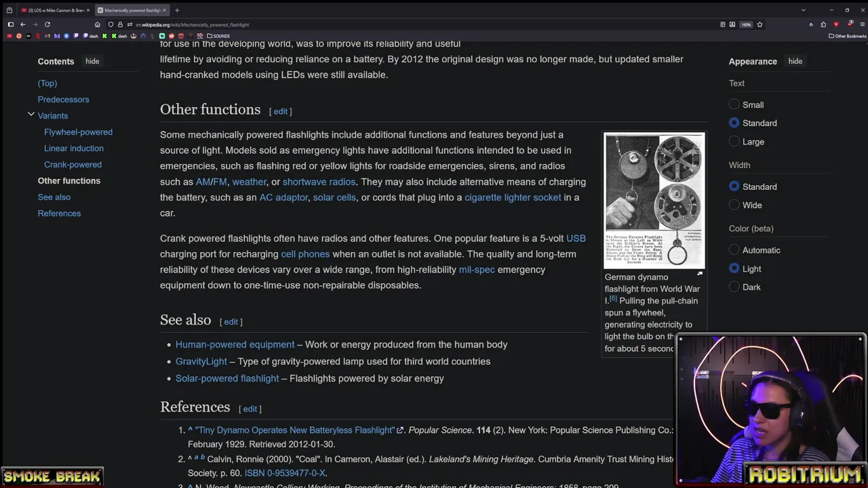This screenshot has height=488, width=868.
Task: Select Small text size
Action: [x=734, y=104]
